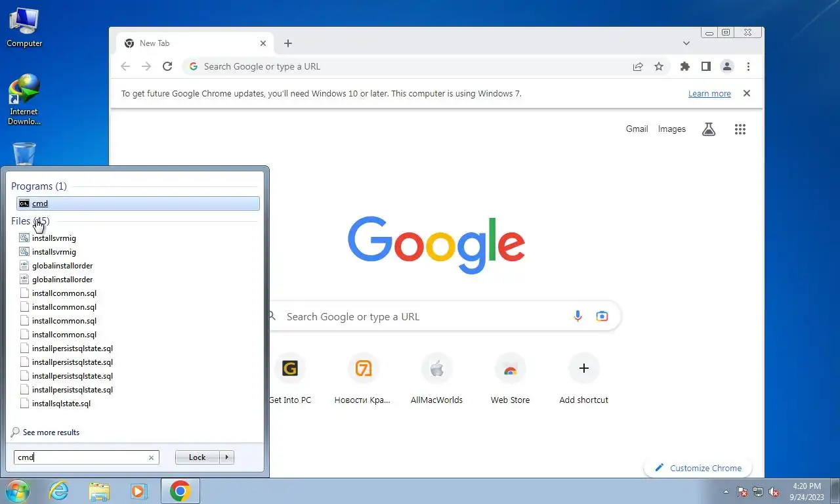Open Search Labs flask icon
The height and width of the screenshot is (504, 840).
pos(709,129)
